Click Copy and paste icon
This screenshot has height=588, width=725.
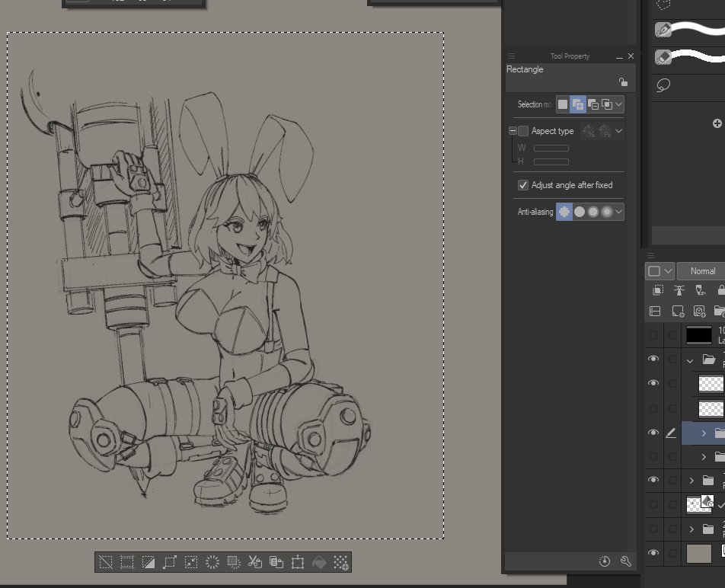pyautogui.click(x=276, y=562)
